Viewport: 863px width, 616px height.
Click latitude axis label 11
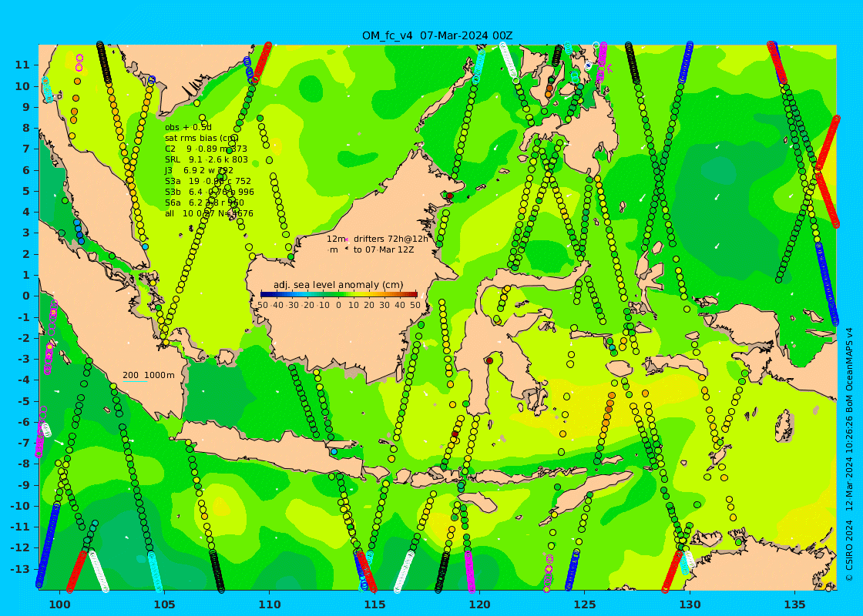click(x=22, y=65)
